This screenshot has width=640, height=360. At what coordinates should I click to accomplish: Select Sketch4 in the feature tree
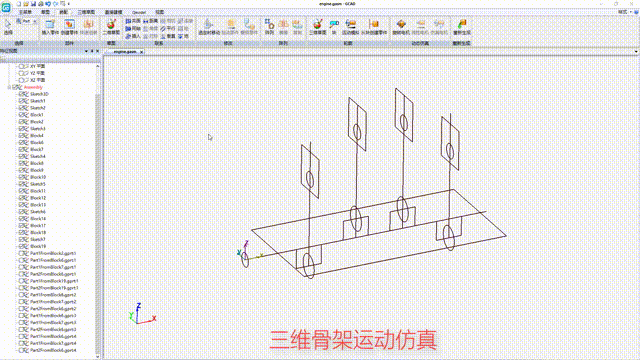point(38,156)
